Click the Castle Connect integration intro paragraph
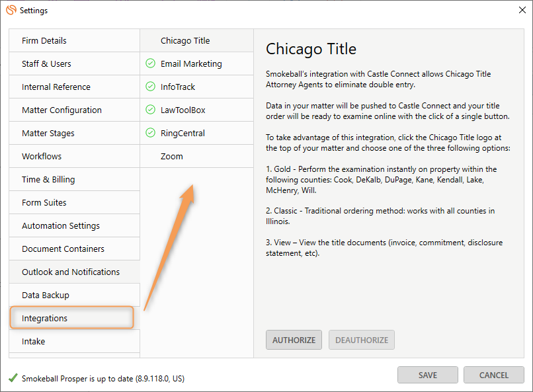 (378, 79)
